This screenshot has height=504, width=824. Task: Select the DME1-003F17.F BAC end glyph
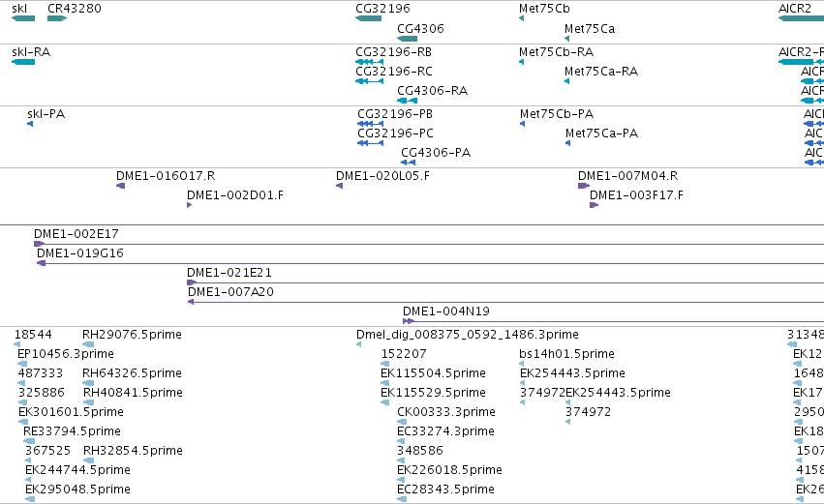coord(594,205)
